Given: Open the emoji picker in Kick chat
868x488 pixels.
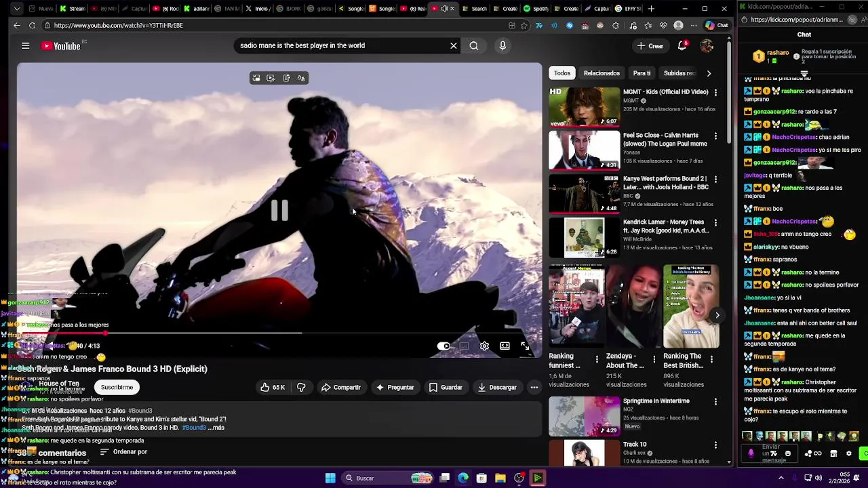Looking at the screenshot, I should click(x=787, y=453).
